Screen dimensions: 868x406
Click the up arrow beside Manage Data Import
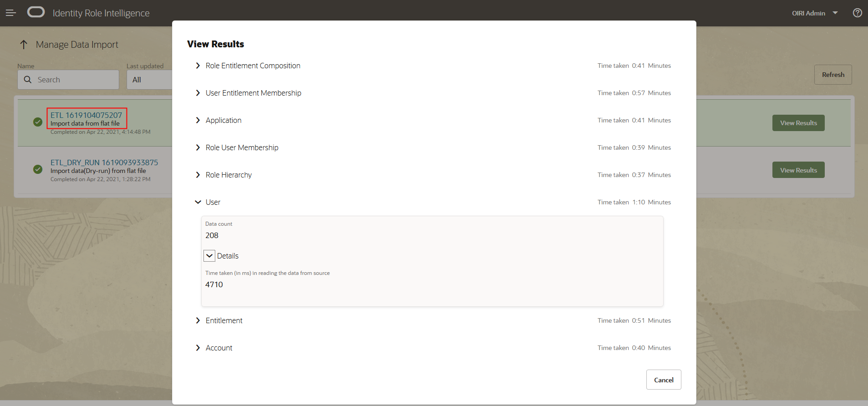point(24,45)
